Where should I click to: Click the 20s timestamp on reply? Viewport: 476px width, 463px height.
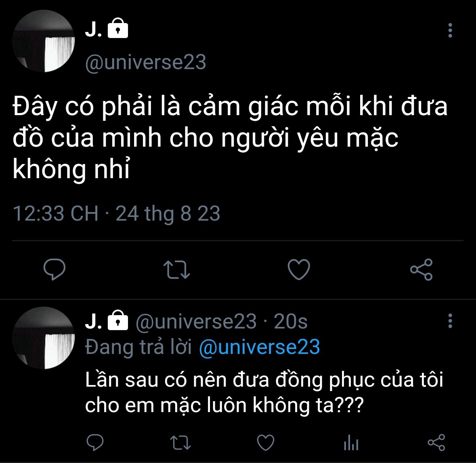[291, 321]
